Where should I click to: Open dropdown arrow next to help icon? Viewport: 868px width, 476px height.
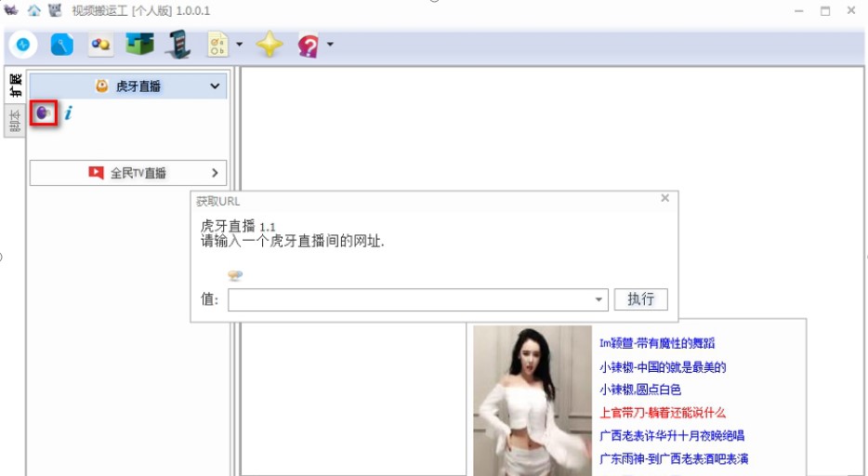click(x=329, y=45)
